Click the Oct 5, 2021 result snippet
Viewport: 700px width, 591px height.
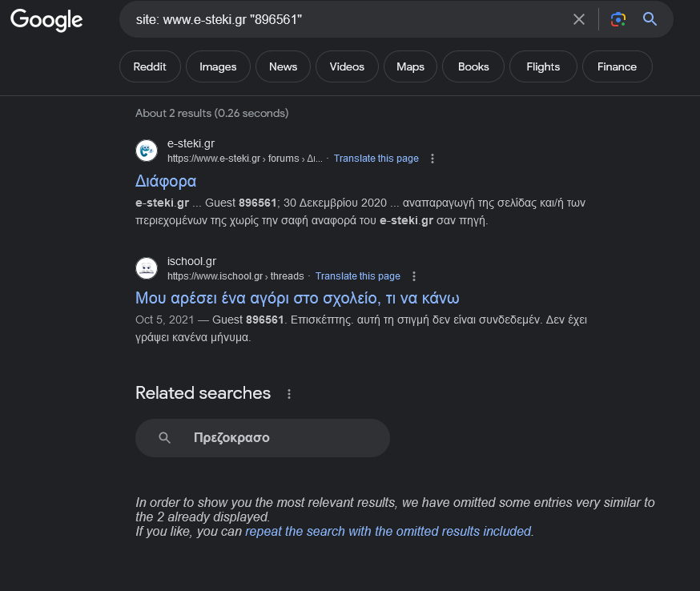click(x=360, y=328)
